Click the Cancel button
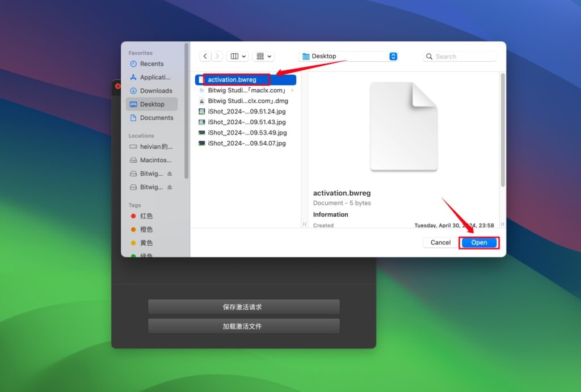 pos(440,243)
